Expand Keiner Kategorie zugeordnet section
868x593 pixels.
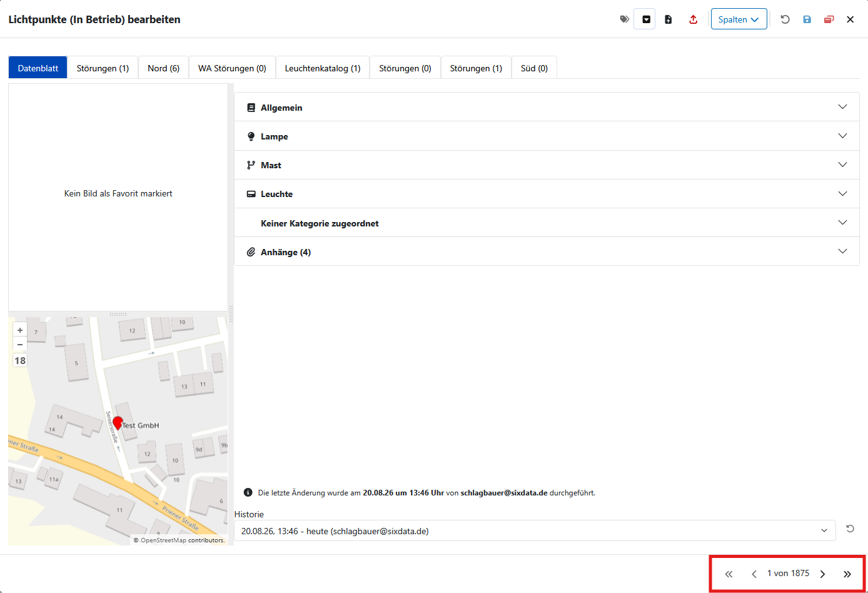[547, 223]
